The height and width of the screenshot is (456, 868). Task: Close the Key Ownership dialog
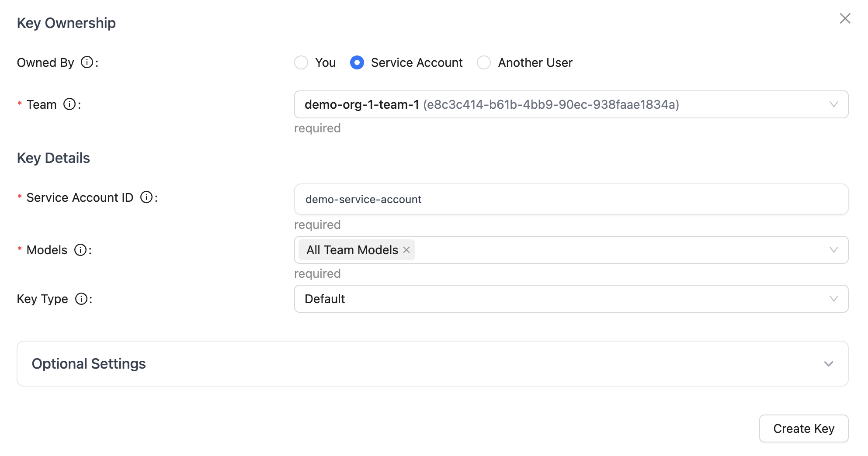click(x=845, y=18)
